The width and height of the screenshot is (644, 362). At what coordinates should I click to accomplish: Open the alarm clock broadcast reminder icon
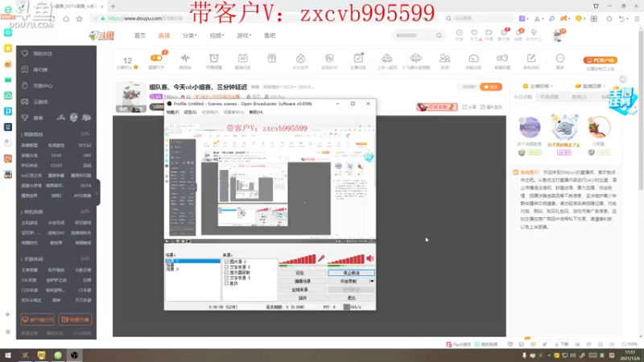point(214,58)
